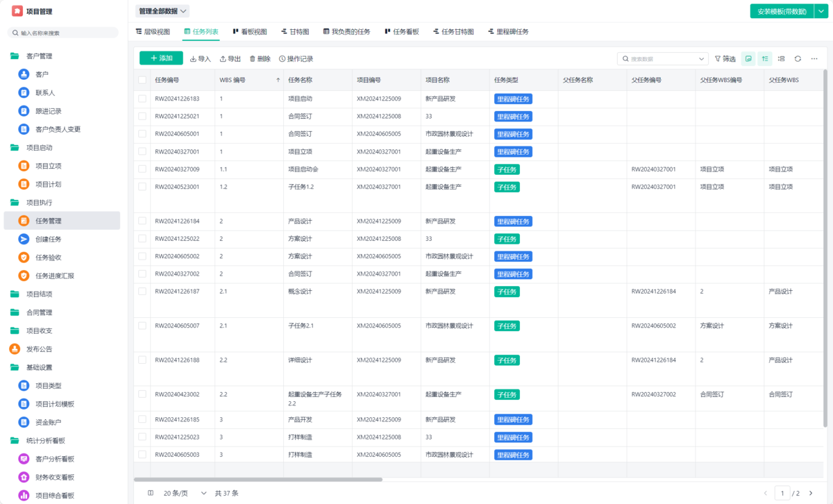This screenshot has height=504, width=833.
Task: Switch to the 甘特图 tab
Action: tap(295, 32)
